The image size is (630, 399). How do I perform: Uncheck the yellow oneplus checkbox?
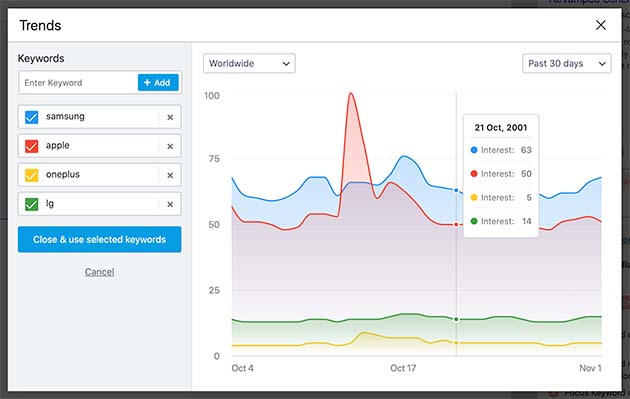[x=31, y=175]
